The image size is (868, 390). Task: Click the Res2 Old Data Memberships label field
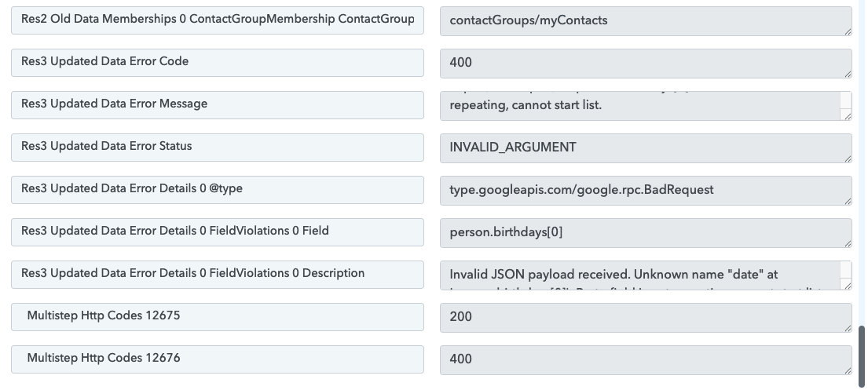[x=217, y=20]
